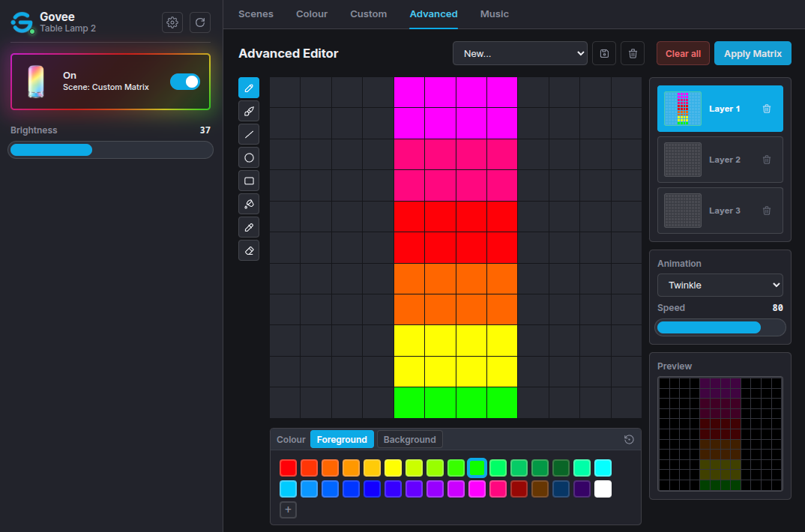Open the Colour tab
This screenshot has width=805, height=532.
(x=312, y=14)
